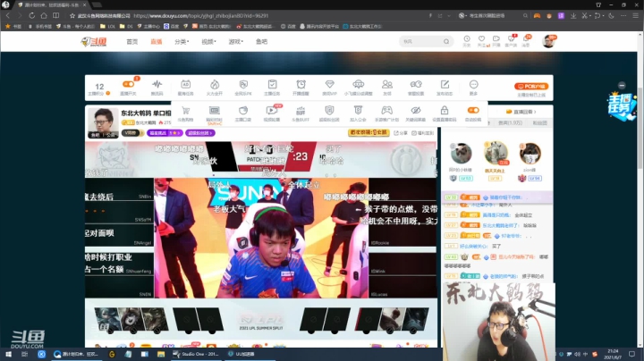
Task: Click the purple 超级粉丝团 button
Action: [x=200, y=133]
